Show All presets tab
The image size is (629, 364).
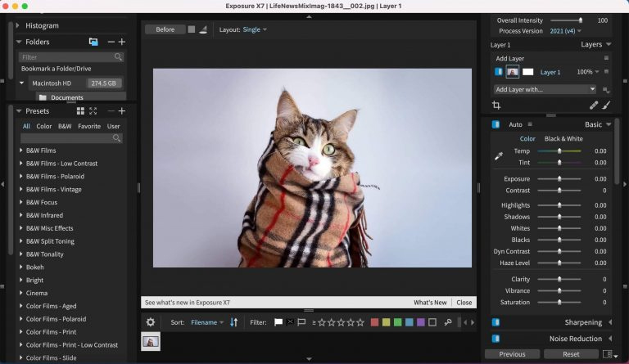[26, 126]
